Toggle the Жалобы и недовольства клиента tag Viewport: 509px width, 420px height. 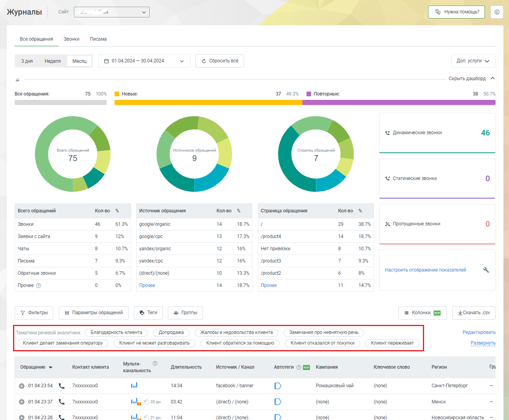coord(236,333)
